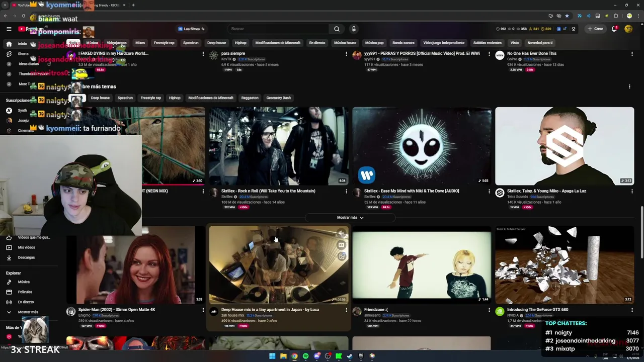Viewport: 644px width, 362px height.
Task: Open Chrome extensions puzzle icon
Action: click(616, 16)
